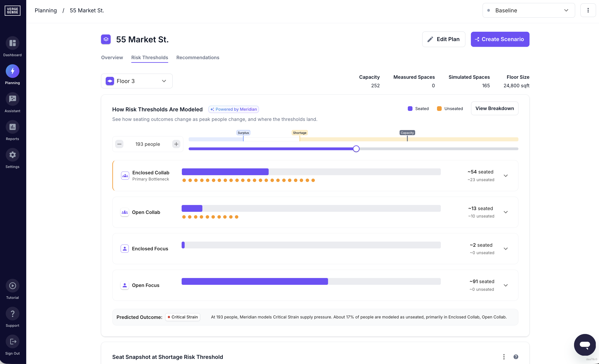This screenshot has width=599, height=364.
Task: Open the chat widget bubble
Action: click(x=585, y=345)
